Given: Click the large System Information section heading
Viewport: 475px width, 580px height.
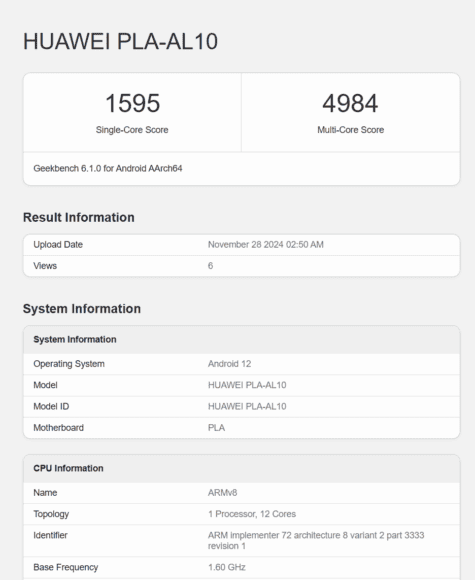Looking at the screenshot, I should coord(82,309).
